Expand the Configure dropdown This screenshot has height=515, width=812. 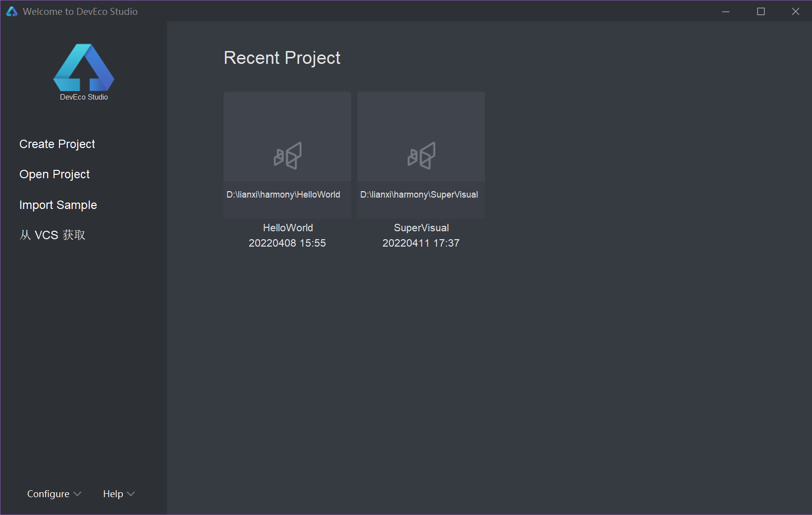click(x=54, y=494)
